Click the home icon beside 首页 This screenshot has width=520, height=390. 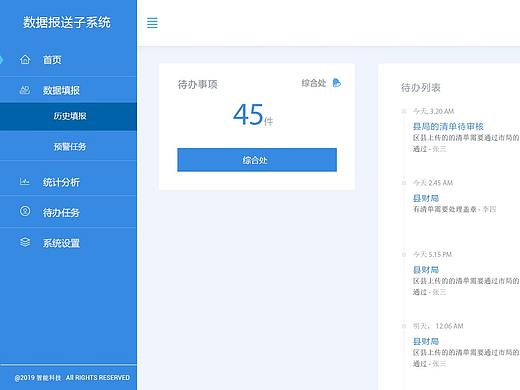coord(25,59)
